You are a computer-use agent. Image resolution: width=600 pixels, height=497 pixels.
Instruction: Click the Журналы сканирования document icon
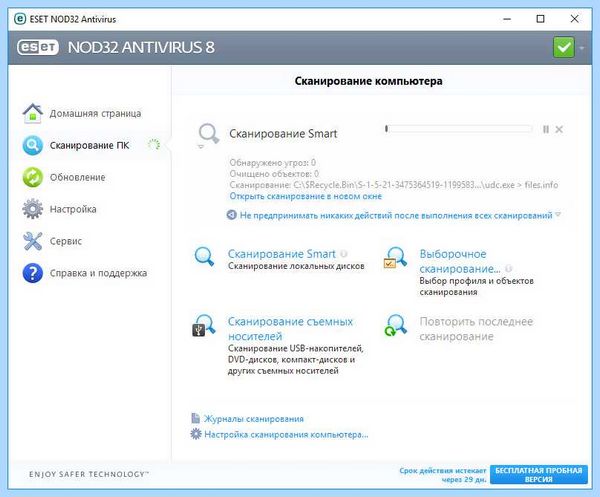(195, 418)
